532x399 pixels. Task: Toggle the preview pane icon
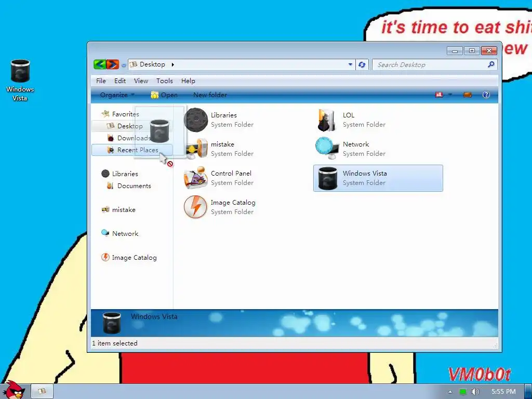pyautogui.click(x=467, y=95)
